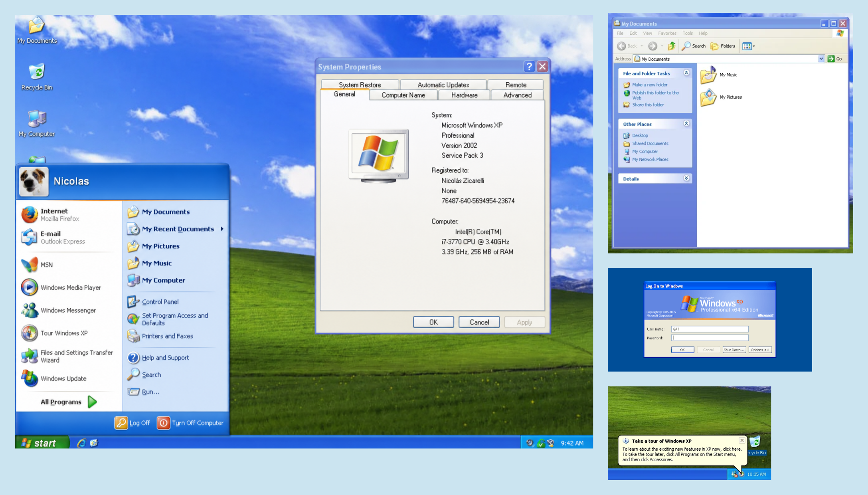Open the Favorites menu in My Documents
Image resolution: width=868 pixels, height=495 pixels.
(x=667, y=33)
